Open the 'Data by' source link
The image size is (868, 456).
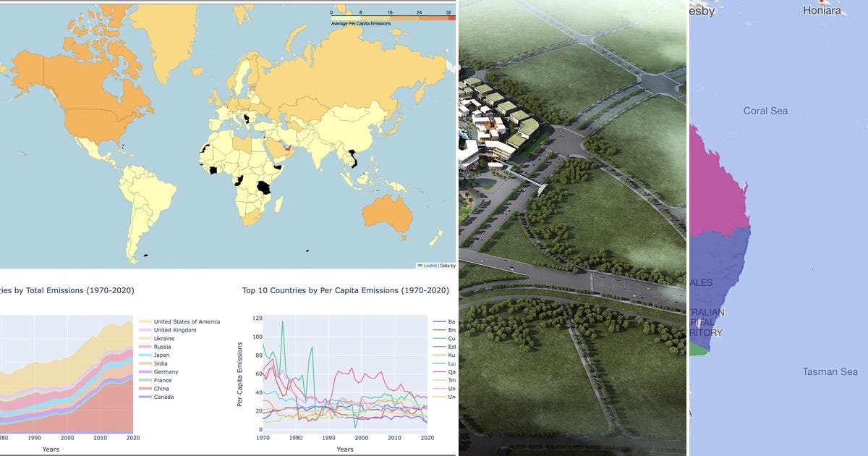446,265
